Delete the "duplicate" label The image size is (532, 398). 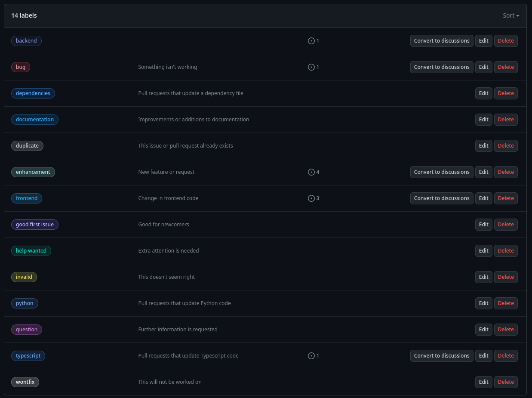coord(506,145)
